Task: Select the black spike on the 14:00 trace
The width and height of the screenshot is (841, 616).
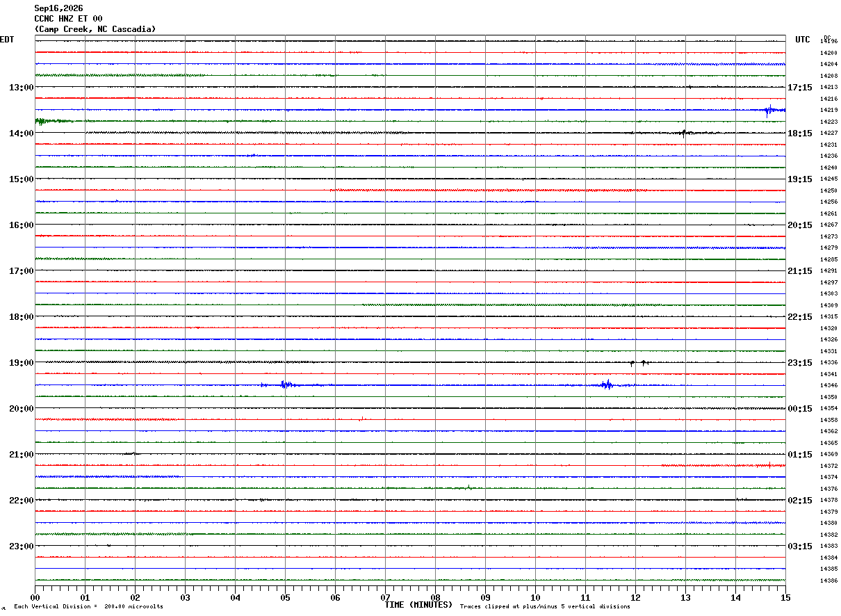Action: (684, 133)
